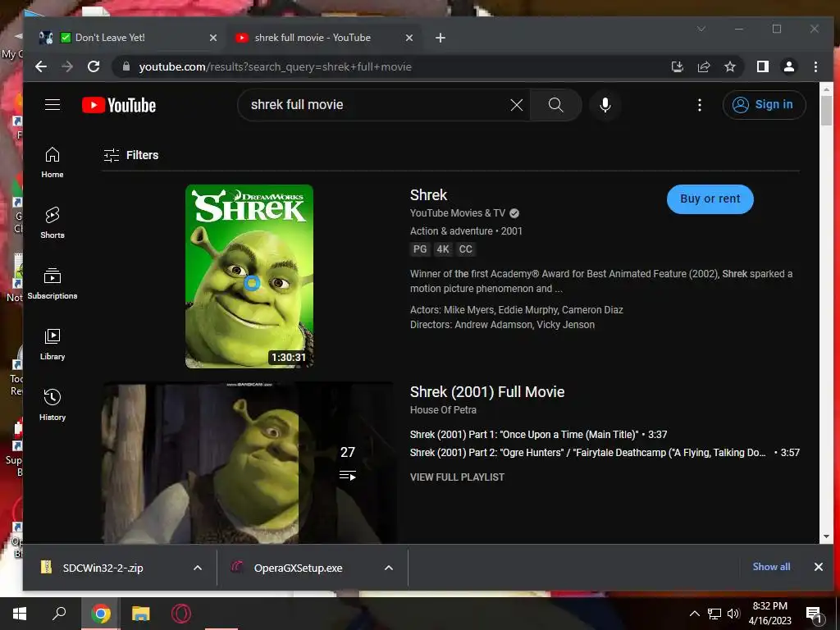Open the Windows Start menu

tap(20, 614)
